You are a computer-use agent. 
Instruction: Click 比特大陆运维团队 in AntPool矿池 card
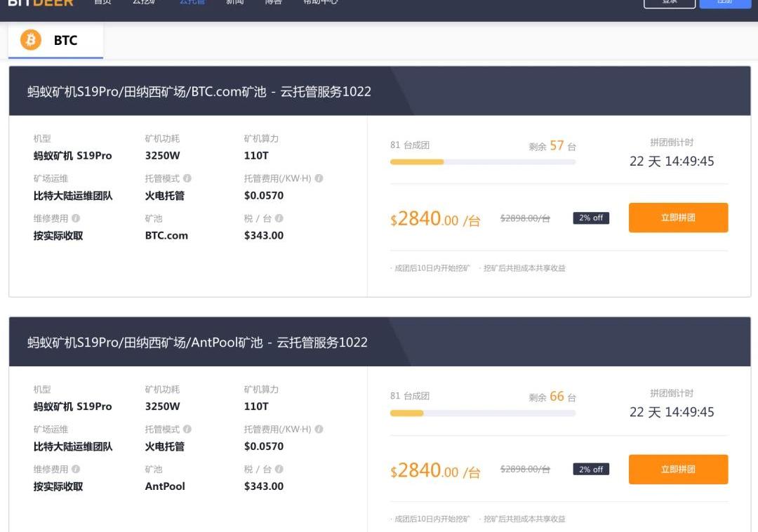pyautogui.click(x=73, y=446)
